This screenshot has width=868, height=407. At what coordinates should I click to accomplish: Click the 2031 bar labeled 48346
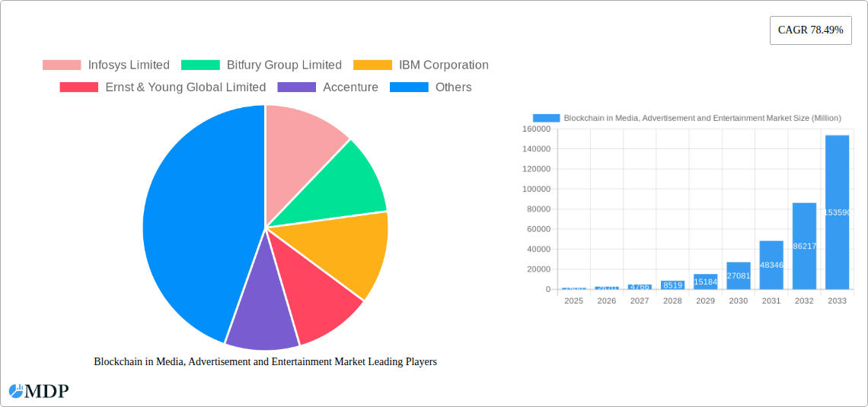771,265
